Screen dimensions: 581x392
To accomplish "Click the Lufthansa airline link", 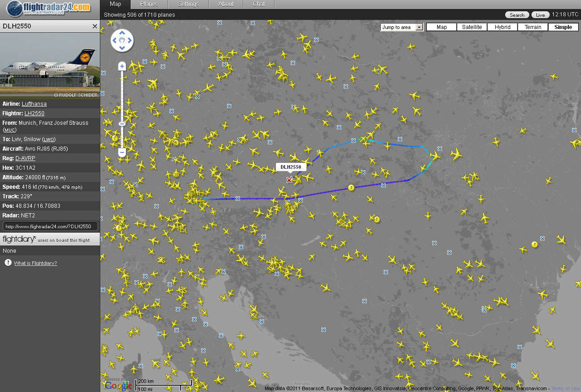I will click(x=34, y=104).
